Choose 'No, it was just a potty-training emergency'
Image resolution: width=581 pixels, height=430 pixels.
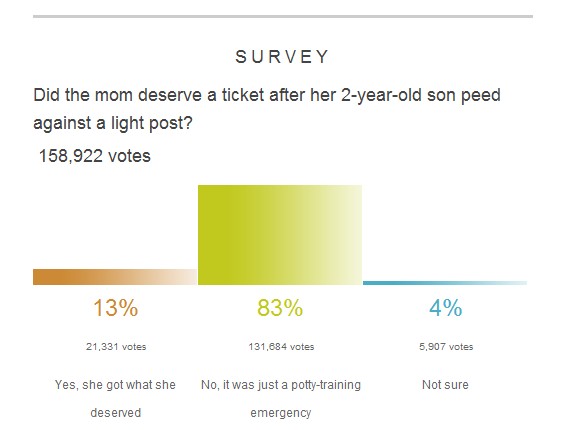[x=281, y=398]
